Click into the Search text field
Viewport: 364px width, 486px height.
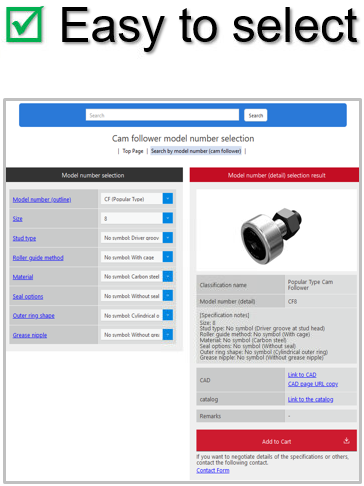coord(162,115)
